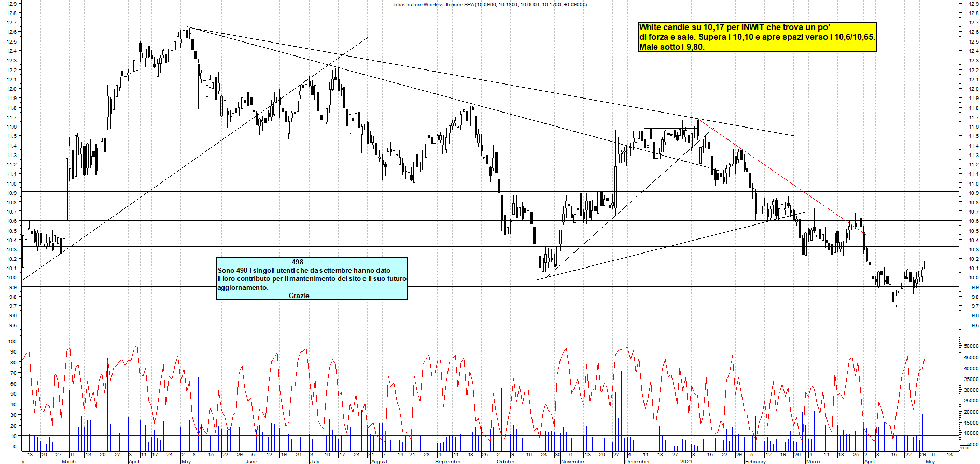Click the 'November' month label
The height and width of the screenshot is (464, 980).
click(x=573, y=461)
